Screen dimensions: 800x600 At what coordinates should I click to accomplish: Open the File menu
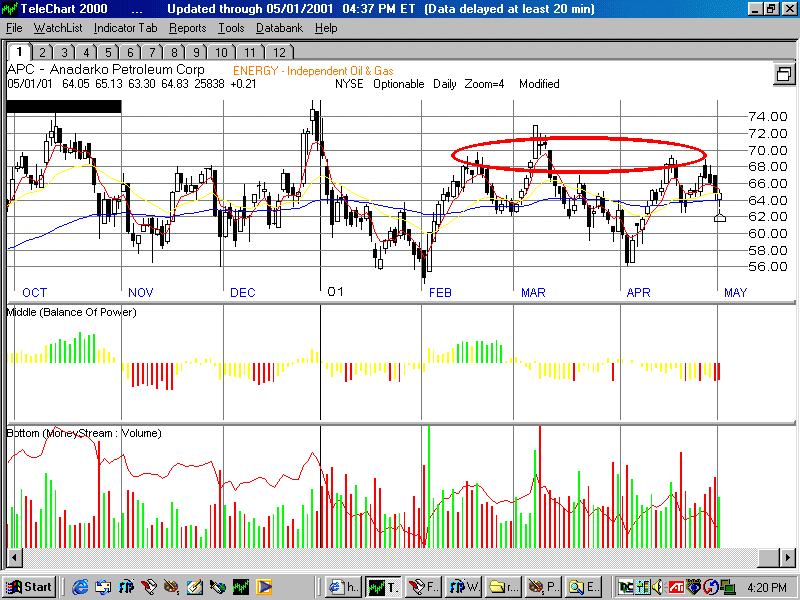[14, 28]
